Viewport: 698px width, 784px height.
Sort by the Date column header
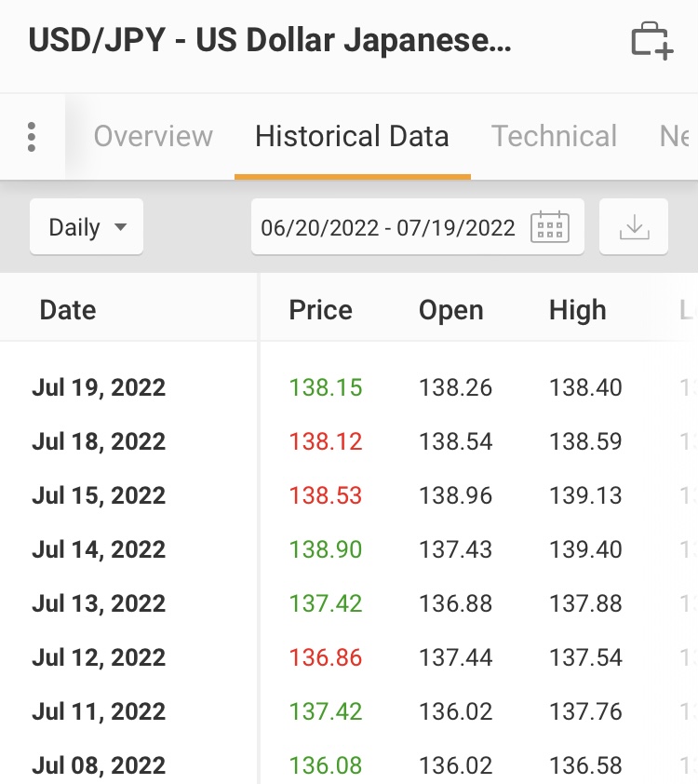pyautogui.click(x=68, y=310)
